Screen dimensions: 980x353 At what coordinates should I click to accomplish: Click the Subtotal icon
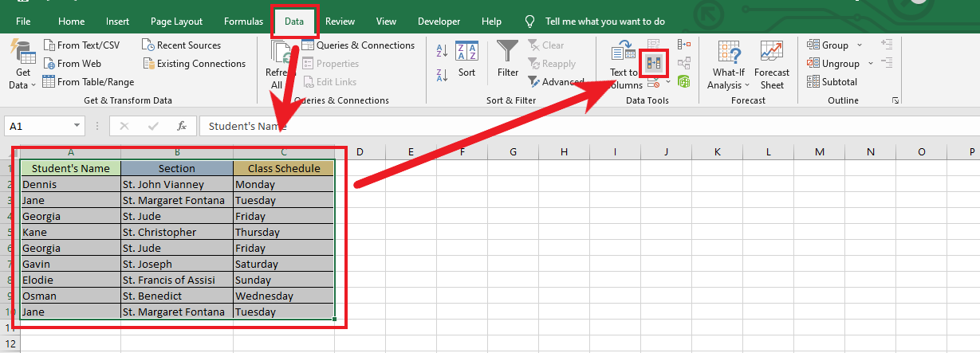click(x=832, y=81)
